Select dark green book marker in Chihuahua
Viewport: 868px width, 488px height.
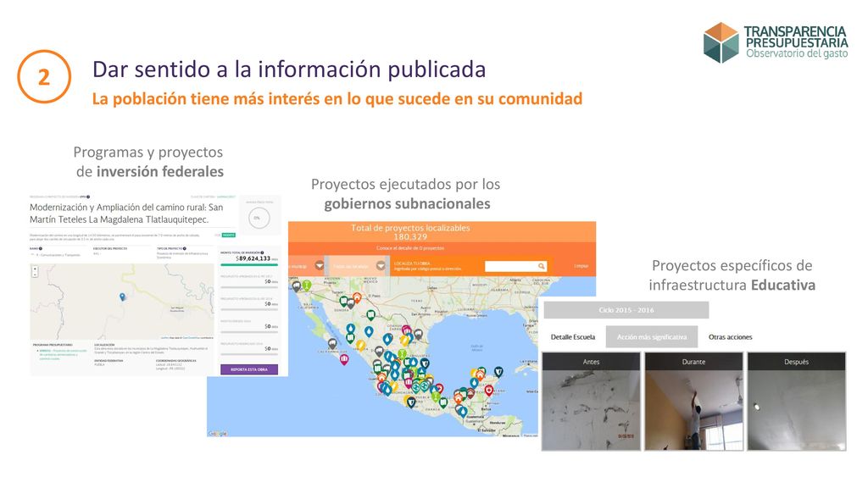[x=371, y=315]
